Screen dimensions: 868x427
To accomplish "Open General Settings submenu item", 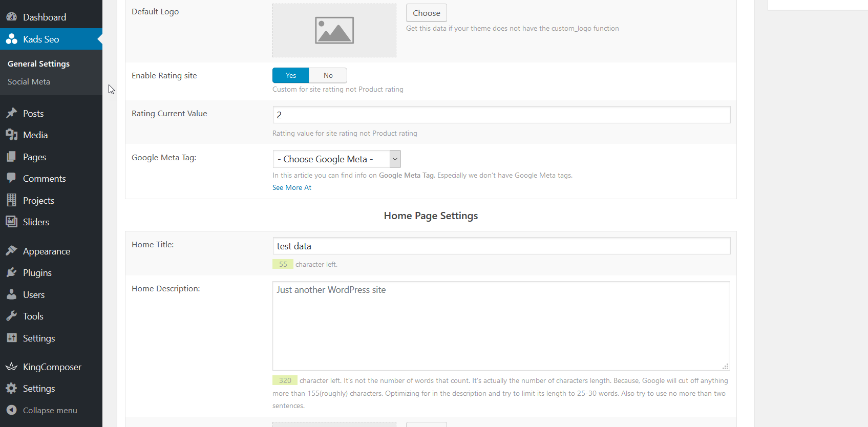I will pyautogui.click(x=38, y=63).
